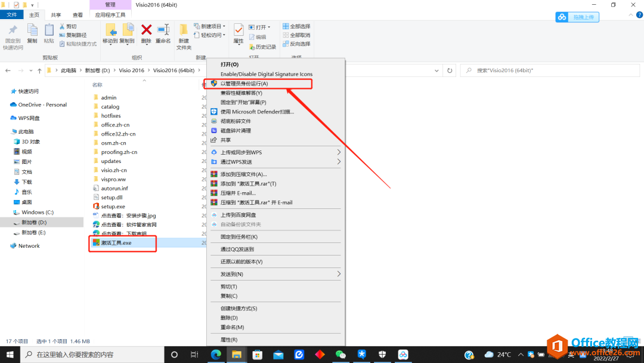Switch to the Application Tools tab

110,15
